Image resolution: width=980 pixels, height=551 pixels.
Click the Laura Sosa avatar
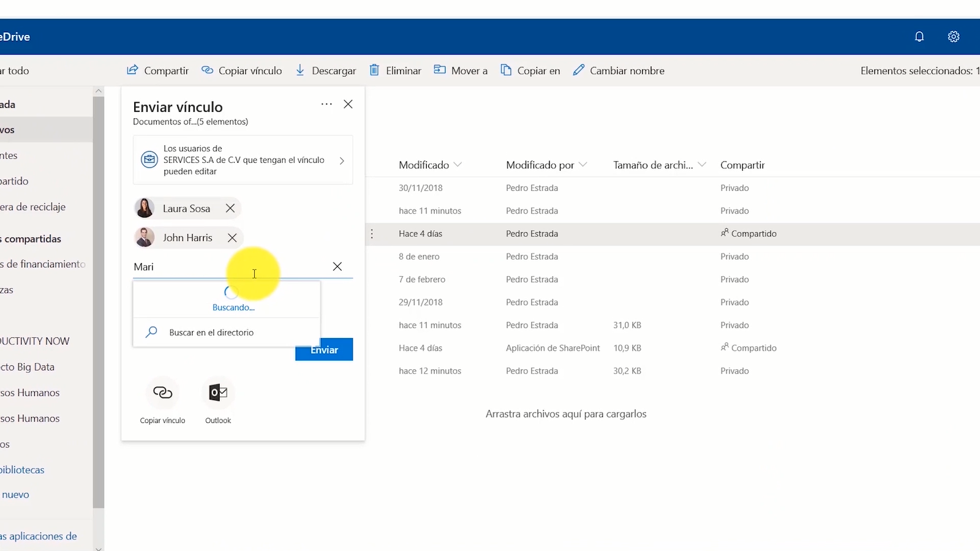click(145, 208)
